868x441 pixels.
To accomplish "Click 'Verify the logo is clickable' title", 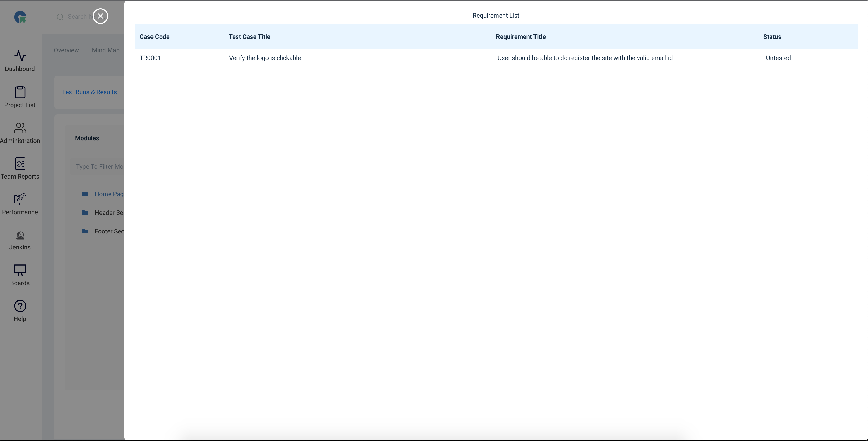I will (x=265, y=58).
